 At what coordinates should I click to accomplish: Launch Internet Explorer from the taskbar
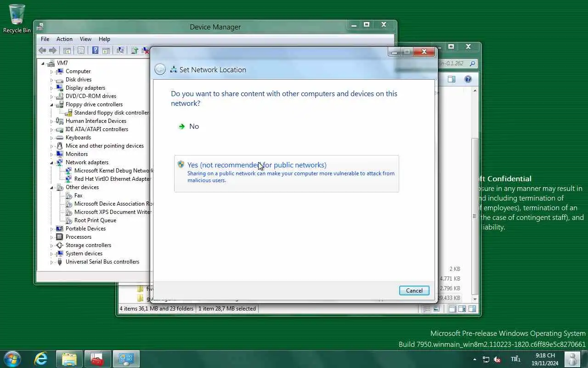[x=41, y=359]
